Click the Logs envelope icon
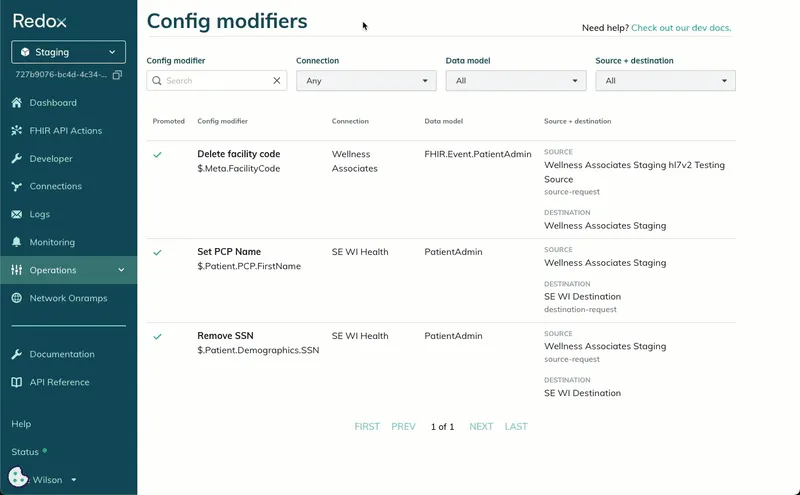Viewport: 800px width, 495px height. pyautogui.click(x=17, y=214)
